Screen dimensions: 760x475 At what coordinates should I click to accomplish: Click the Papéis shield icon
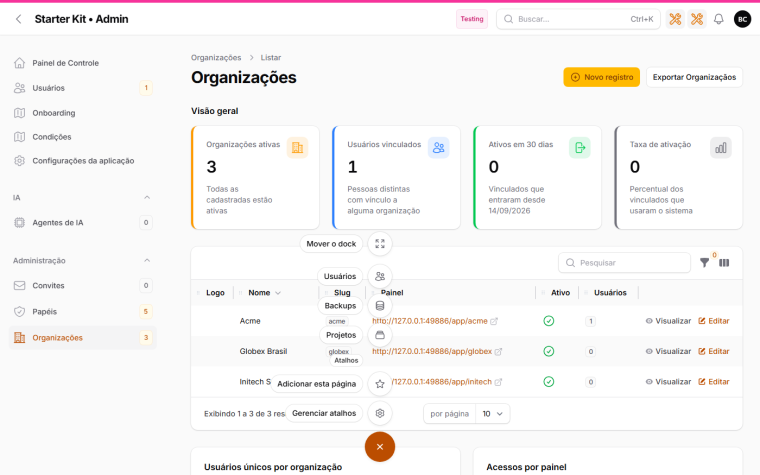pos(19,312)
